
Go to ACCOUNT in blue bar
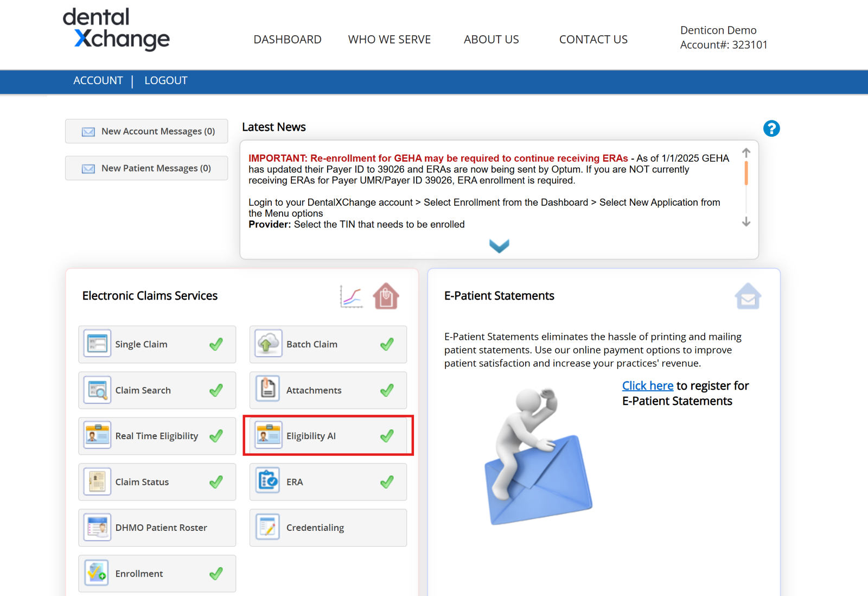pyautogui.click(x=98, y=80)
